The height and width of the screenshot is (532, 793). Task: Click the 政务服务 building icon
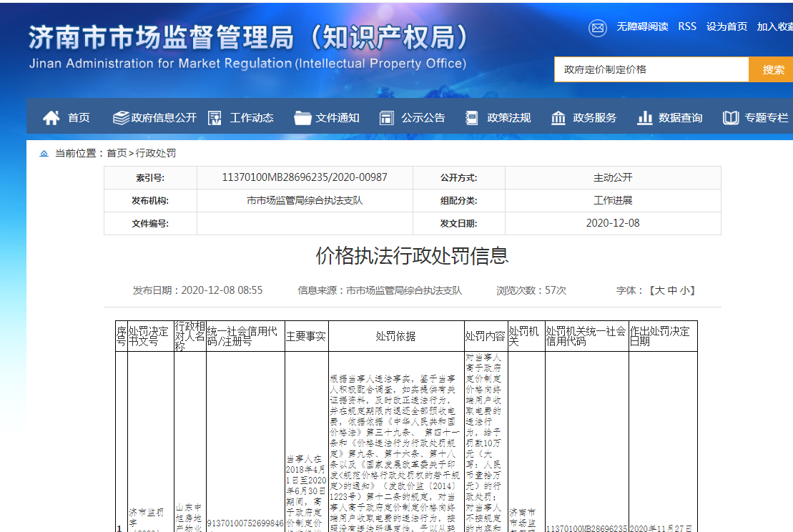pos(558,118)
